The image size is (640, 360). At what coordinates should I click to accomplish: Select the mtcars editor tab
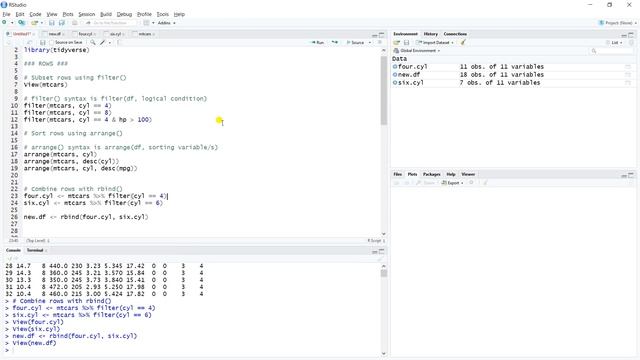tap(145, 34)
